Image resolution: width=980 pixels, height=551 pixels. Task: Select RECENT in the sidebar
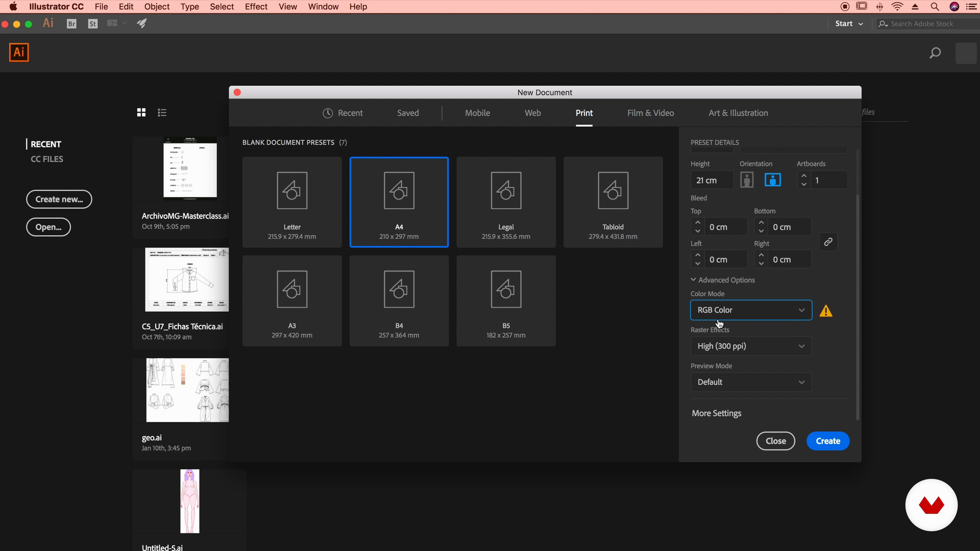coord(46,144)
